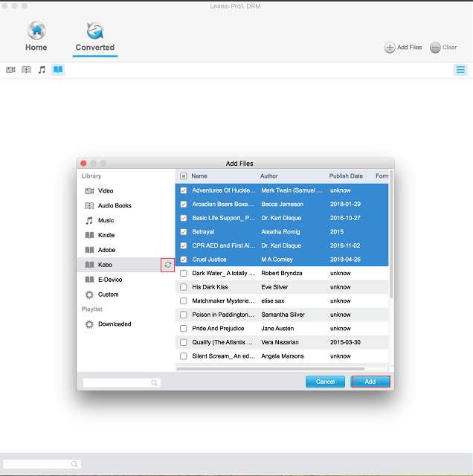
Task: Check Qualify (The Atlantis book
Action: pos(184,342)
